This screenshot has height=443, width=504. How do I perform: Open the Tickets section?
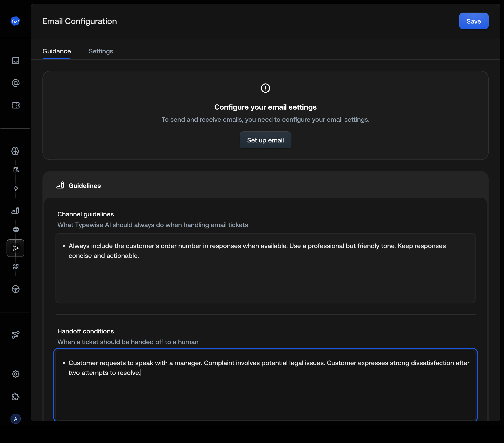16,105
